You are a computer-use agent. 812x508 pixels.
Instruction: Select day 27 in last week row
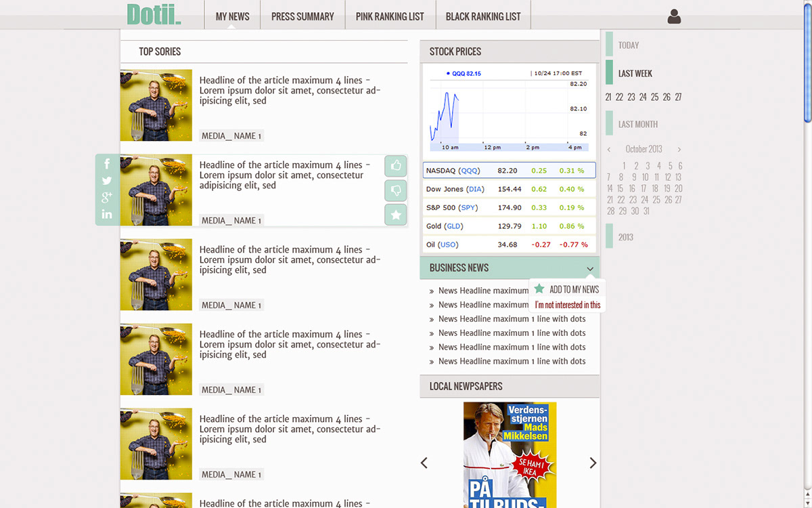[x=678, y=97]
